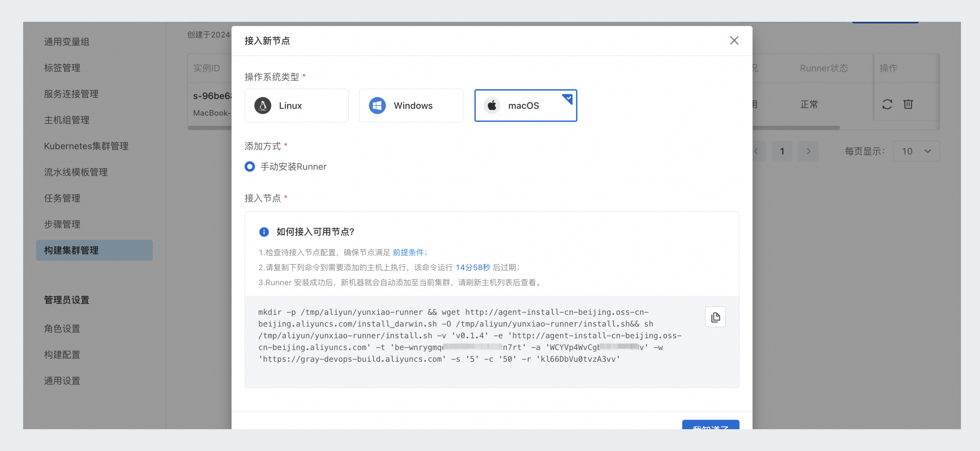Click the 我知道了 button at dialog bottom
Viewport: 980px width, 451px height.
710,425
